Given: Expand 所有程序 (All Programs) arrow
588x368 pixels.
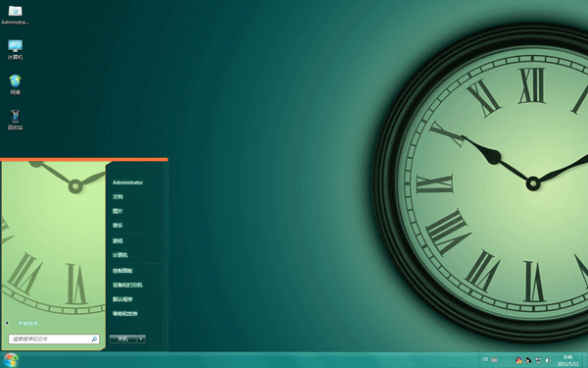Looking at the screenshot, I should (7, 323).
